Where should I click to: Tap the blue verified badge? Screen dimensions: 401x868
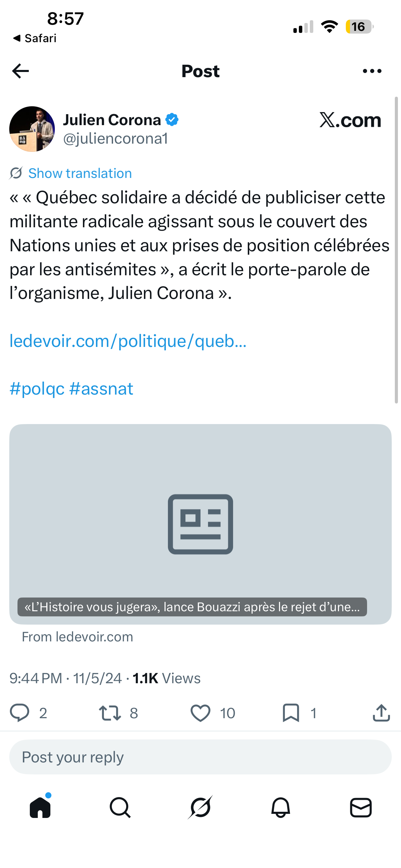click(172, 120)
